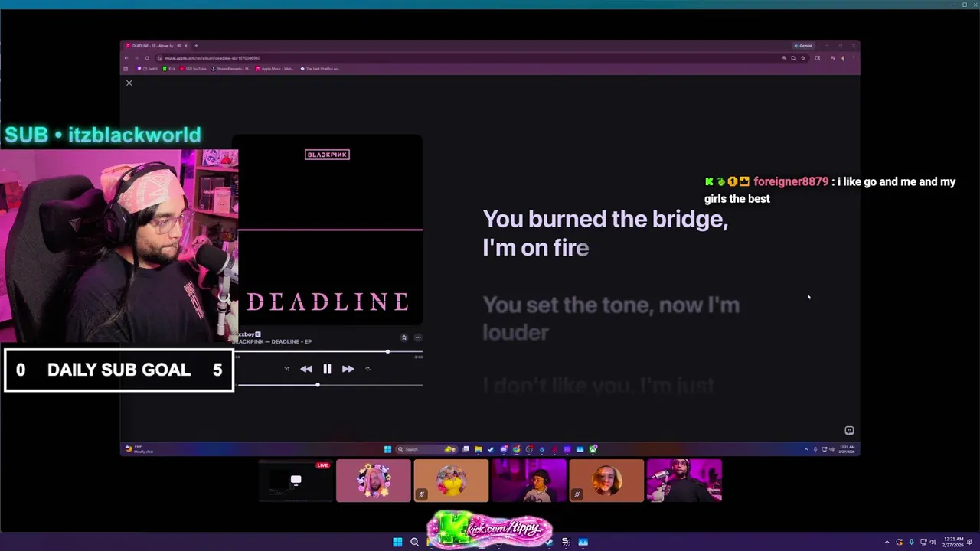
Task: Select the rightmost webcam participant tile
Action: point(684,481)
